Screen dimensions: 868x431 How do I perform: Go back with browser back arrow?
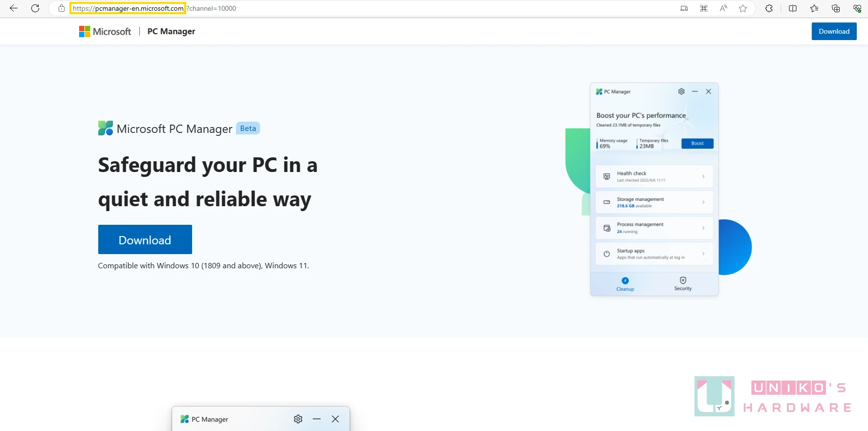pyautogui.click(x=14, y=8)
